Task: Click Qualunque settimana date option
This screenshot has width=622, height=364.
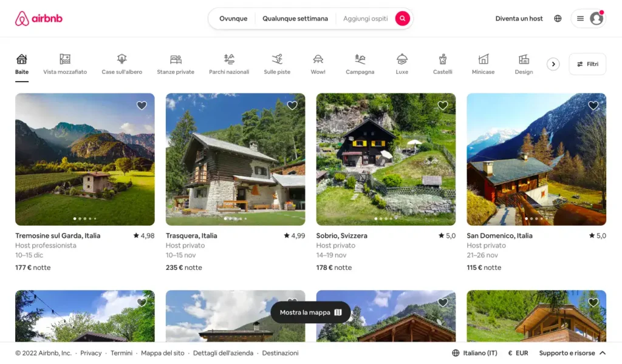Action: tap(295, 18)
